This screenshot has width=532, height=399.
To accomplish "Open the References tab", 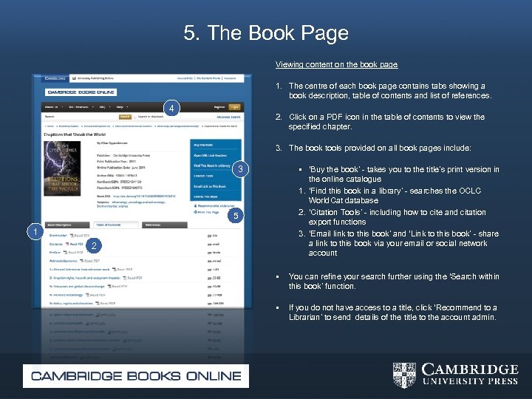I will pyautogui.click(x=165, y=225).
